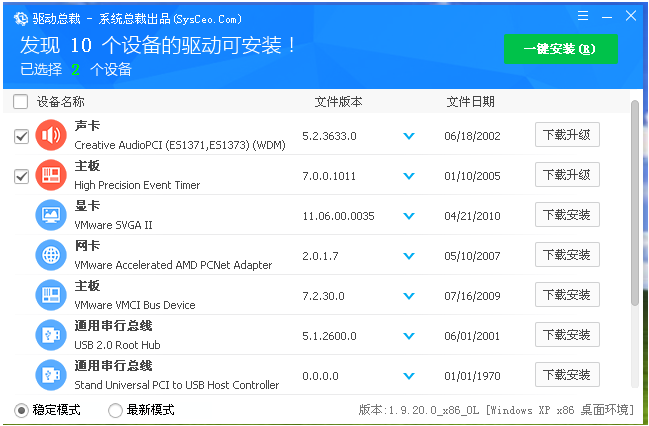Expand version dropdown for 5.1.2600.0
This screenshot has width=649, height=426.
409,336
